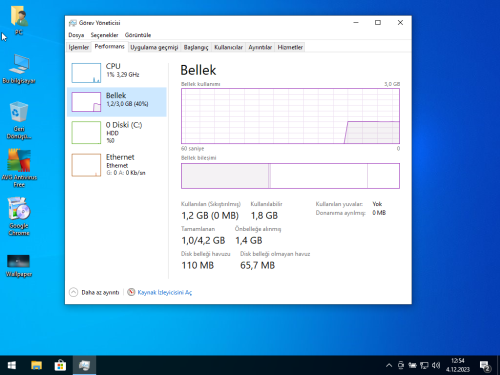Screen dimensions: 500x375
Task: Open the Hizmetler tab
Action: [290, 47]
